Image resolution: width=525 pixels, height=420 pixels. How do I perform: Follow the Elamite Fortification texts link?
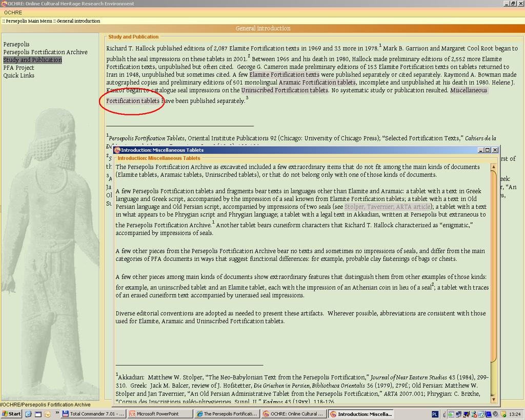pos(284,74)
